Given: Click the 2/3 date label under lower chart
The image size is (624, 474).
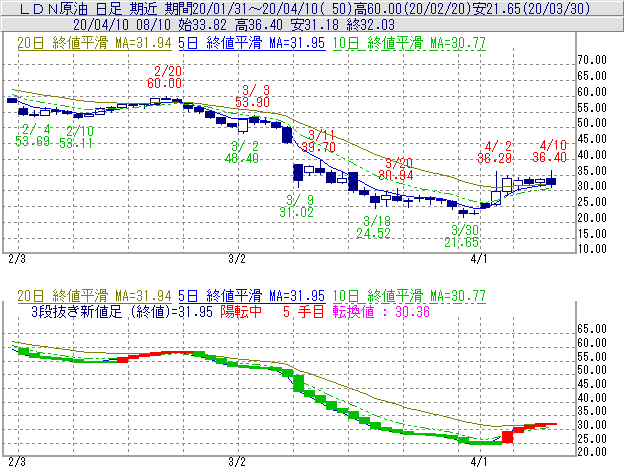Looking at the screenshot, I should pyautogui.click(x=17, y=462).
